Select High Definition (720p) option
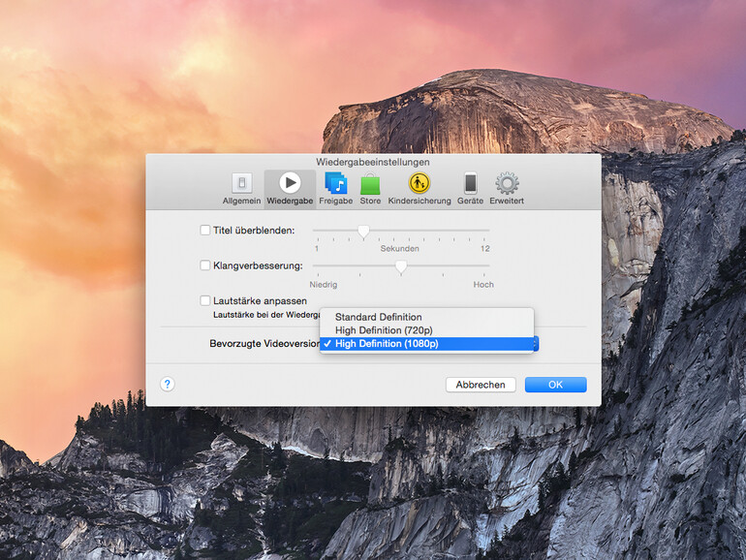Screen dimensions: 746x560 click(x=386, y=330)
